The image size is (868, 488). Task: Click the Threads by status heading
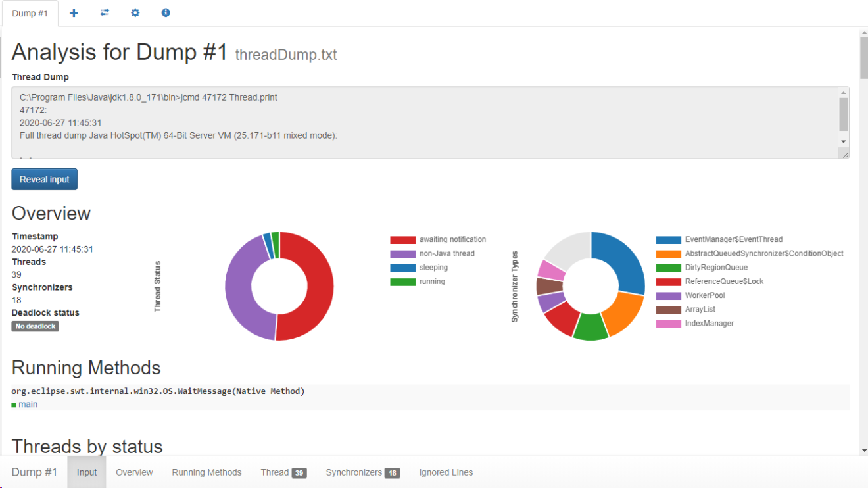(x=87, y=447)
